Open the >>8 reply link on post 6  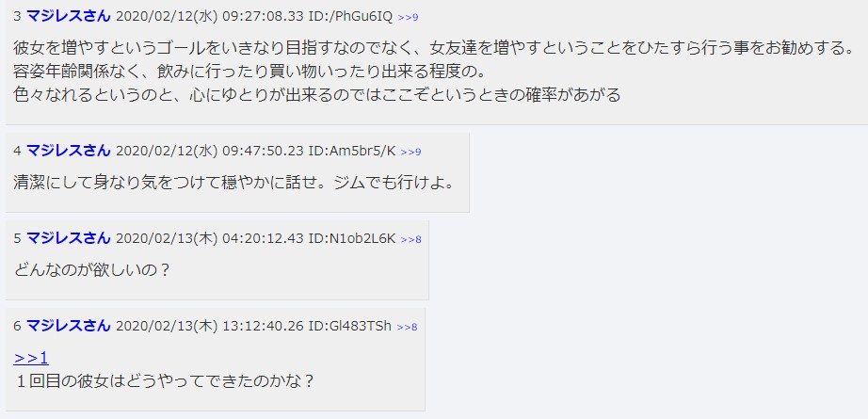pos(407,327)
